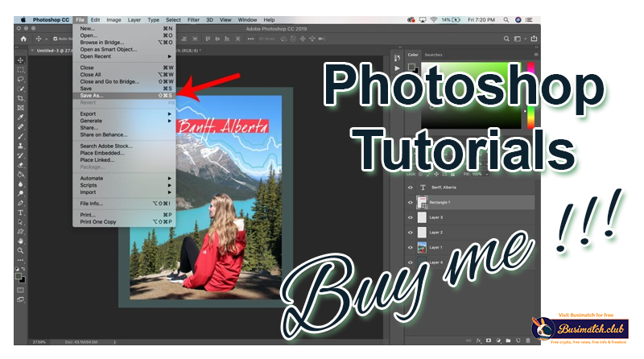Image resolution: width=644 pixels, height=359 pixels.
Task: Hide the Rectangle 1 layer
Action: pos(411,202)
